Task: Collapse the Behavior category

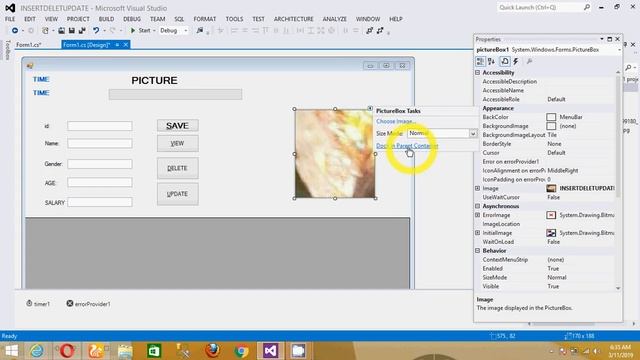Action: [478, 251]
